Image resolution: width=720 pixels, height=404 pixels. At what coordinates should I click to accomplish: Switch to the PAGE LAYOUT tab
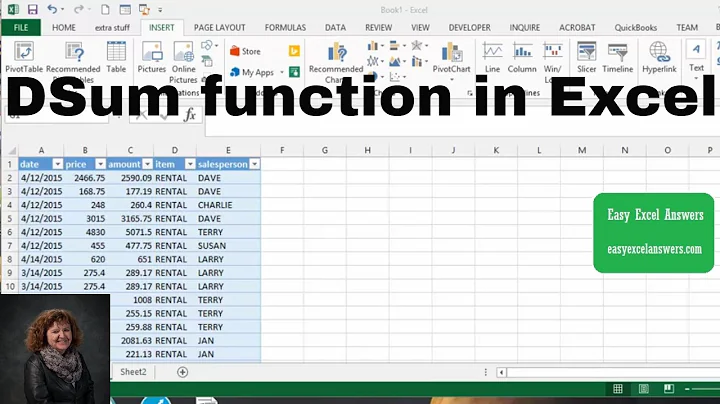click(x=219, y=28)
